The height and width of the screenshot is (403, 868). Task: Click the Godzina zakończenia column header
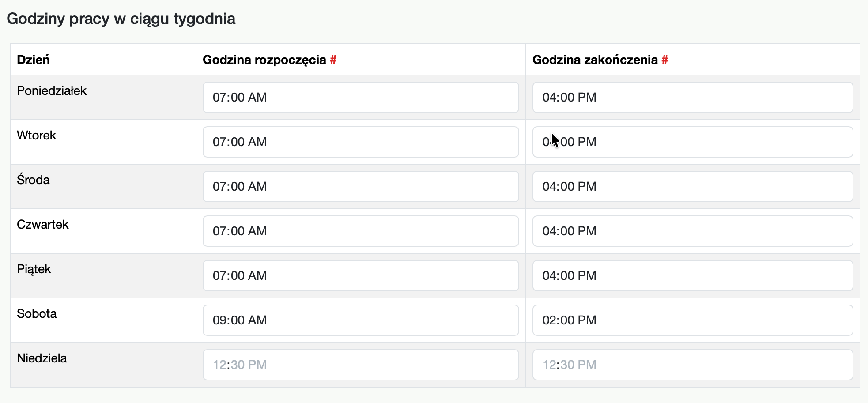[x=595, y=60]
